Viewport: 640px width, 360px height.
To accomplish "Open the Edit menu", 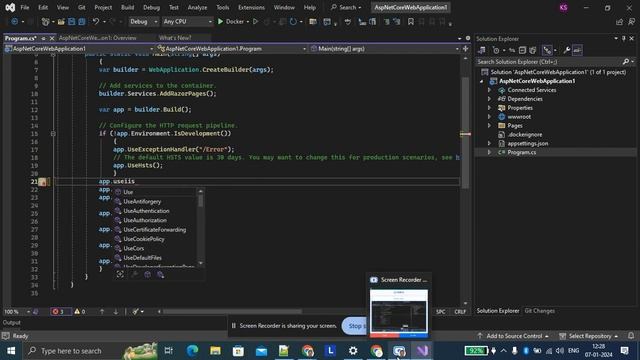I will (x=43, y=7).
